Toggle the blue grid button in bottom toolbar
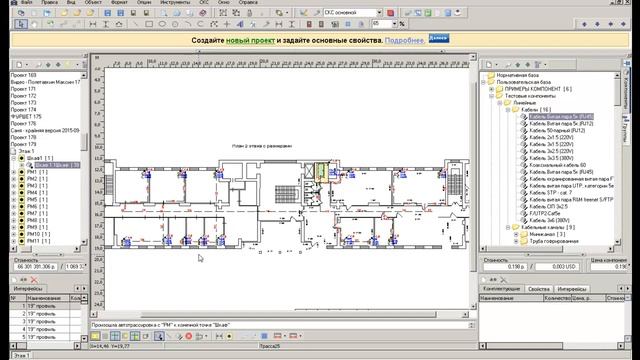640x360 pixels. click(115, 336)
